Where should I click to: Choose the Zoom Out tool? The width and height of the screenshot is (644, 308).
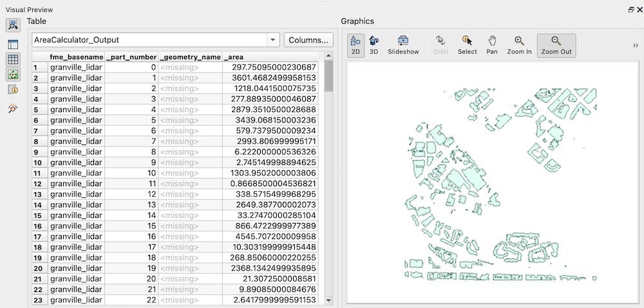(x=556, y=45)
